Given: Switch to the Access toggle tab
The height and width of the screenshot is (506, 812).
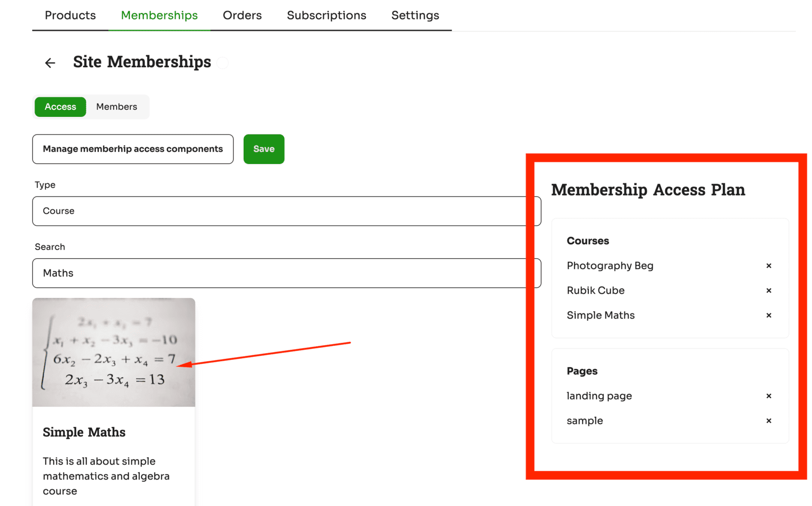Looking at the screenshot, I should click(x=60, y=107).
